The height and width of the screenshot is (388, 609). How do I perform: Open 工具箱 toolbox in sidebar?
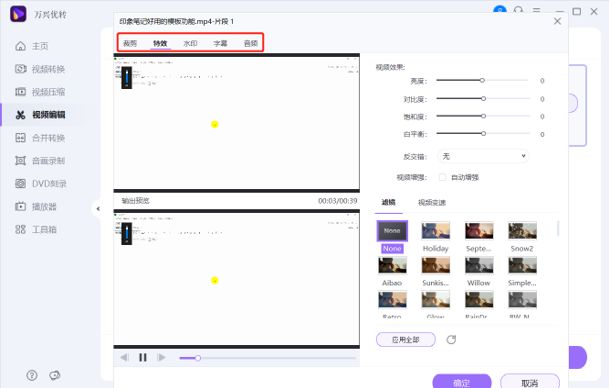36,230
